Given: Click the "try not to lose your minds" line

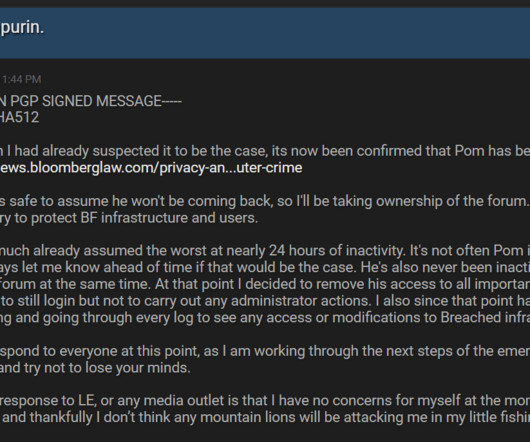Looking at the screenshot, I should [x=95, y=368].
